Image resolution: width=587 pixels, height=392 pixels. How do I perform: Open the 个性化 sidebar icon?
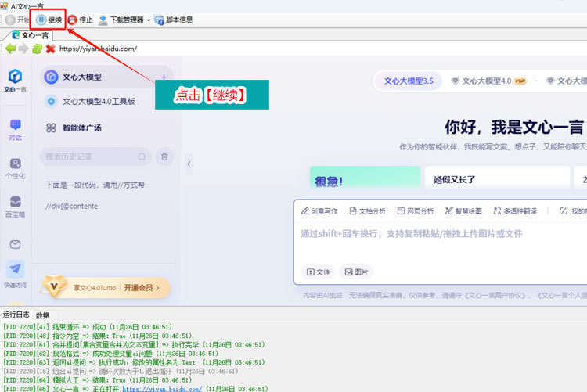click(x=16, y=168)
